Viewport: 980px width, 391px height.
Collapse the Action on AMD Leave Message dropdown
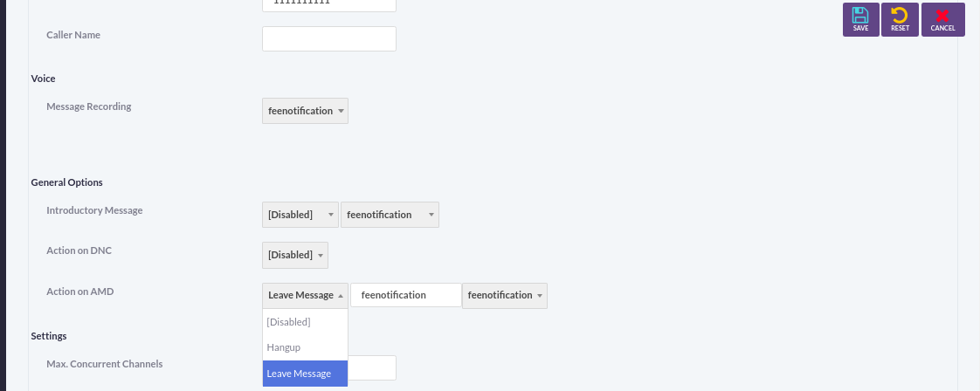[x=305, y=295]
